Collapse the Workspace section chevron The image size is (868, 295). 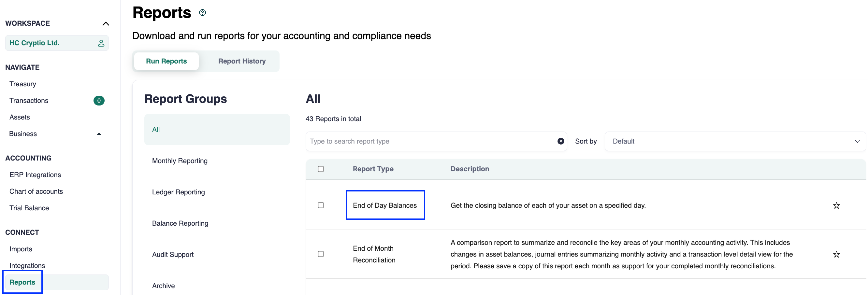pyautogui.click(x=106, y=23)
